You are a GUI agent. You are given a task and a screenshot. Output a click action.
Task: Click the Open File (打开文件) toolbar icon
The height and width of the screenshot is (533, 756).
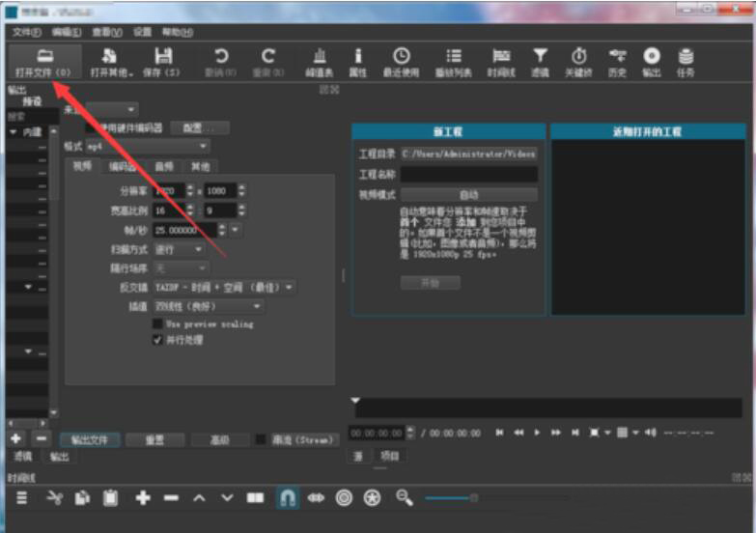click(x=42, y=61)
